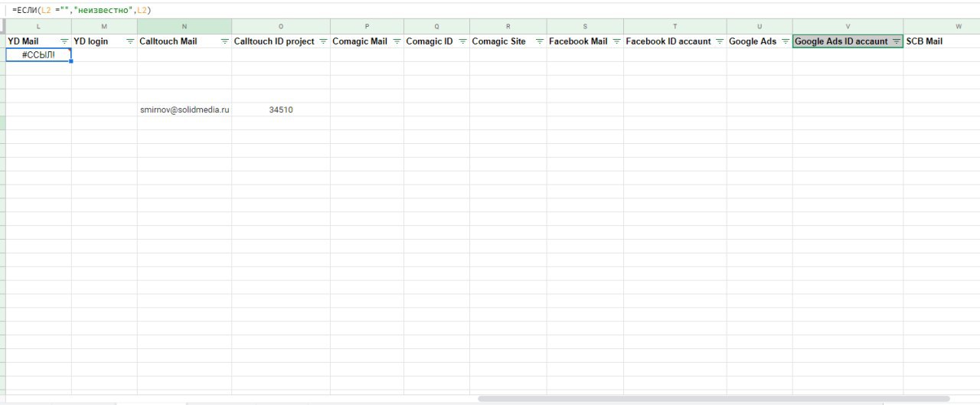Viewport: 980px width, 405px height.
Task: Click the SCB Mail header cell
Action: coord(942,41)
